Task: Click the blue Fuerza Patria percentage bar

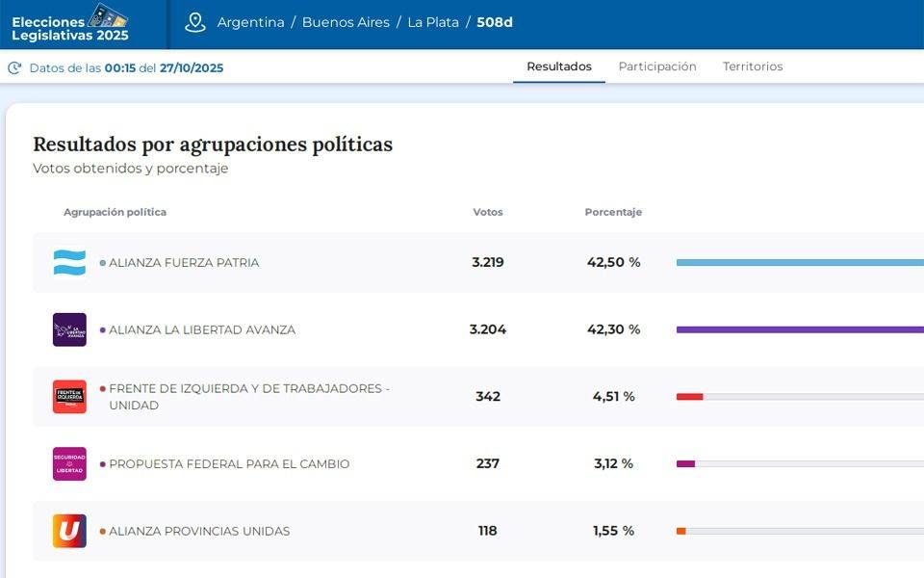Action: (799, 262)
